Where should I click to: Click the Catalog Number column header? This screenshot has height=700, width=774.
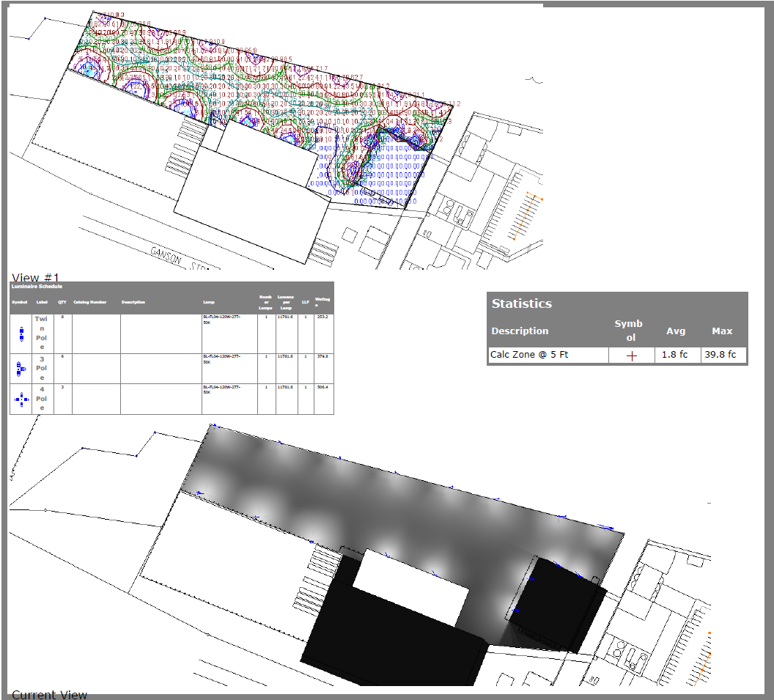click(x=89, y=302)
